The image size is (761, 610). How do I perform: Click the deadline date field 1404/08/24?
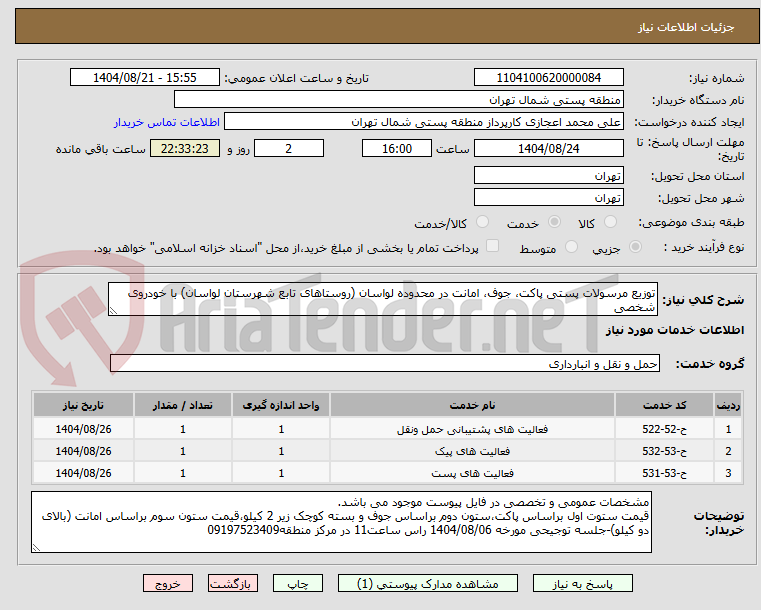[548, 148]
